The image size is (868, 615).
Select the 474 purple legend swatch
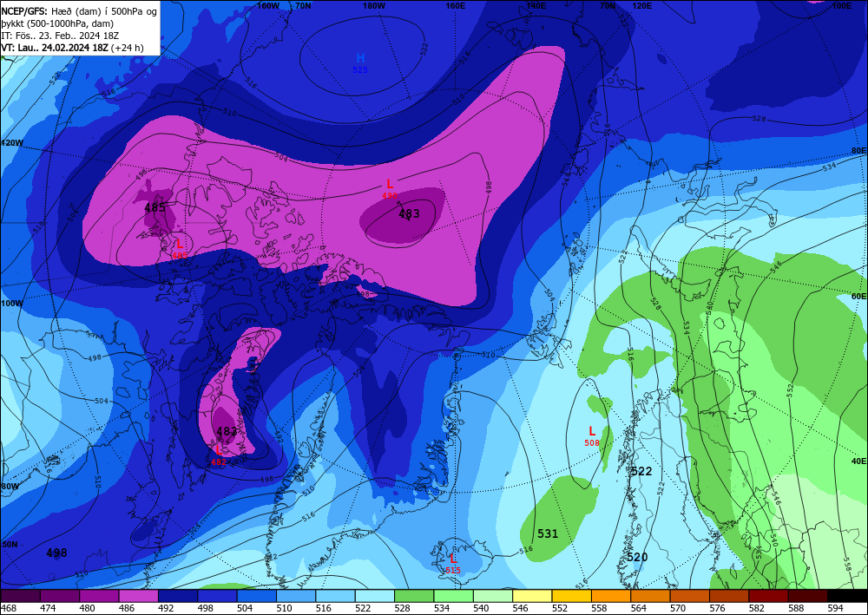click(x=60, y=596)
